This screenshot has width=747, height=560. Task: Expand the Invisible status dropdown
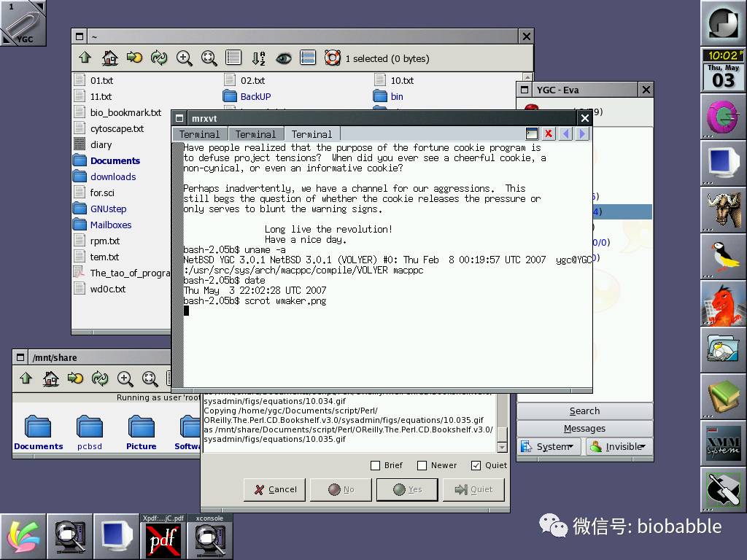pyautogui.click(x=619, y=446)
